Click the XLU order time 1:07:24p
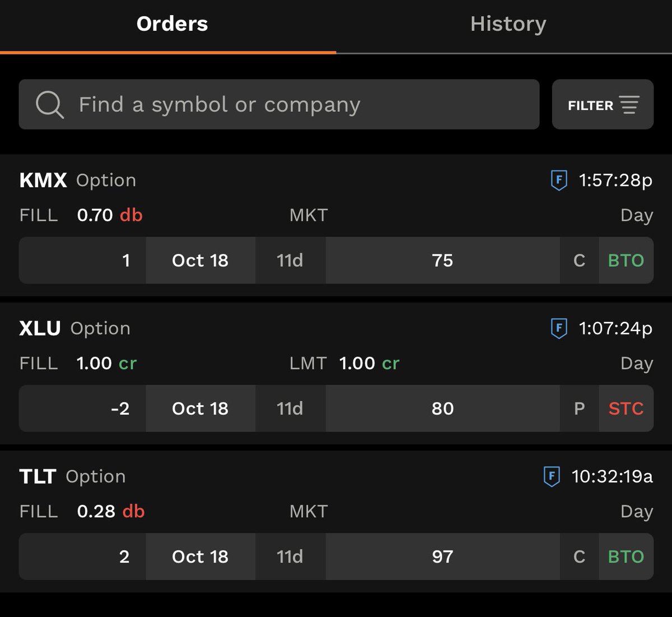This screenshot has height=617, width=672. [615, 328]
